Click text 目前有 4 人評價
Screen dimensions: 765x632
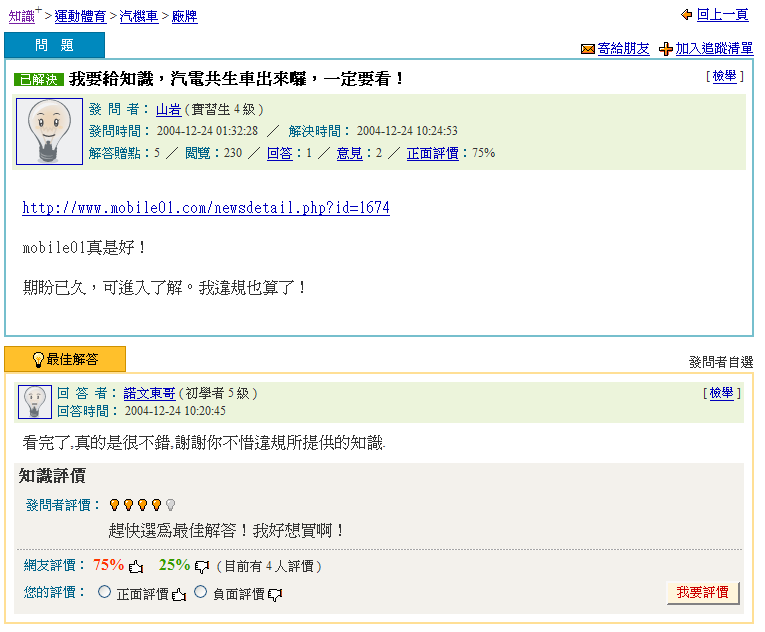point(269,567)
